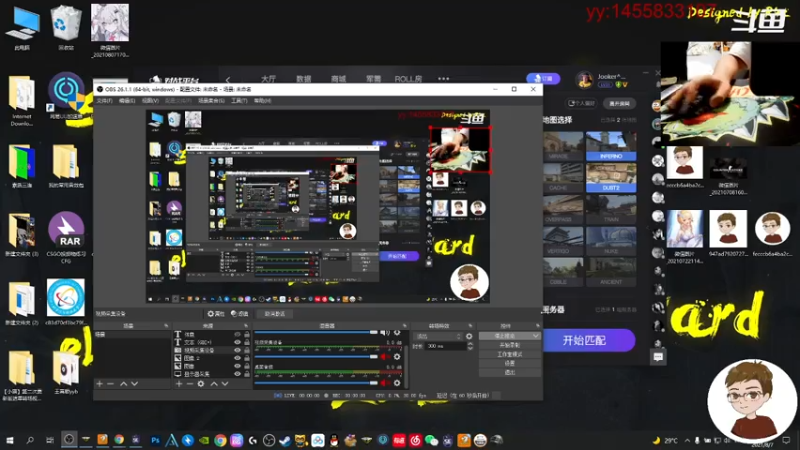Viewport: 800px width, 450px height.
Task: Click transition duration 300 ms field
Action: pyautogui.click(x=446, y=346)
